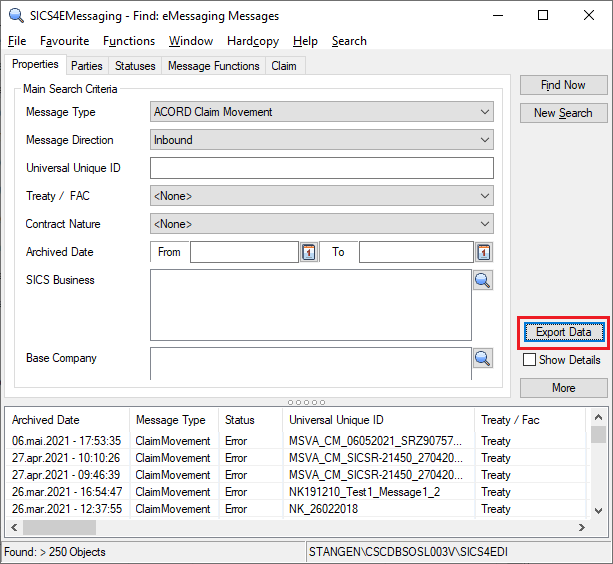Open the Archived Date From calendar picker
The width and height of the screenshot is (613, 564).
click(308, 252)
